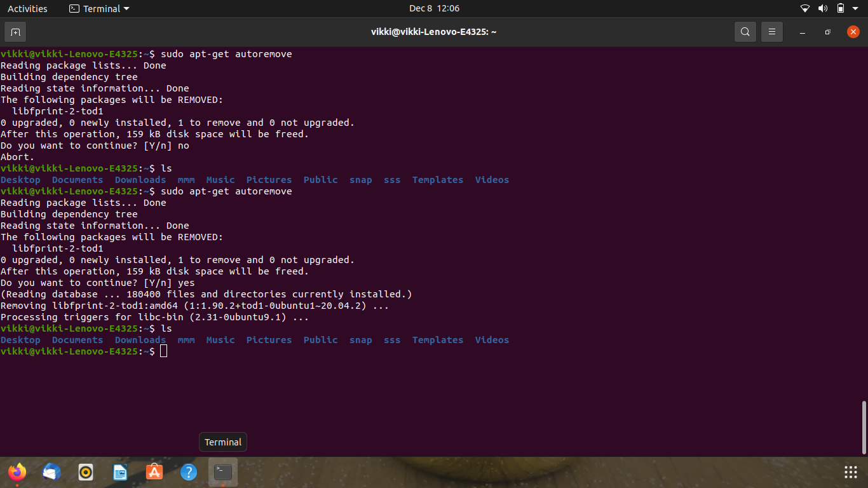The height and width of the screenshot is (488, 868).
Task: Click the first "sudo apt-get autoremove" command
Action: 226,54
